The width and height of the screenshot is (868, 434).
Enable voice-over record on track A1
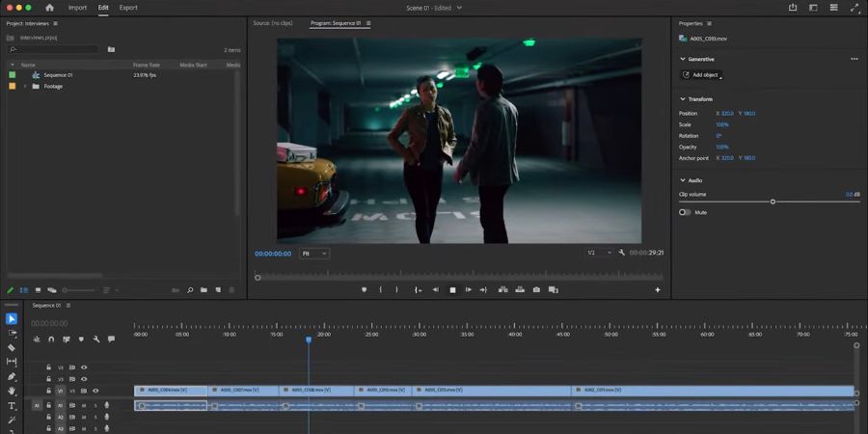107,405
